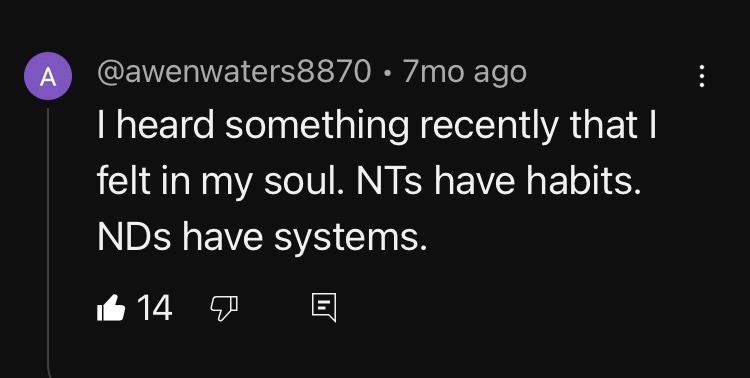Viewport: 750px width, 378px height.
Task: Click the word 'habits.' in comment
Action: pos(584,181)
